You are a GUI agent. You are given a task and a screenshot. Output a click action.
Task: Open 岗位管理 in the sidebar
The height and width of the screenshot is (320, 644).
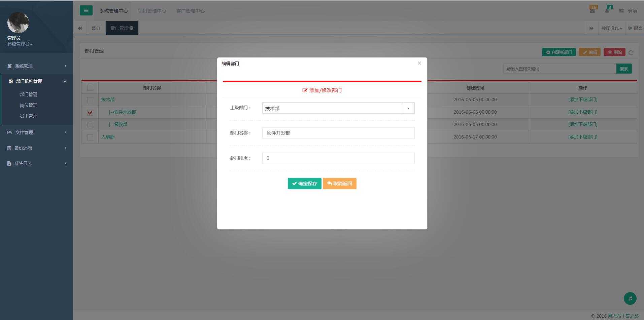click(29, 105)
